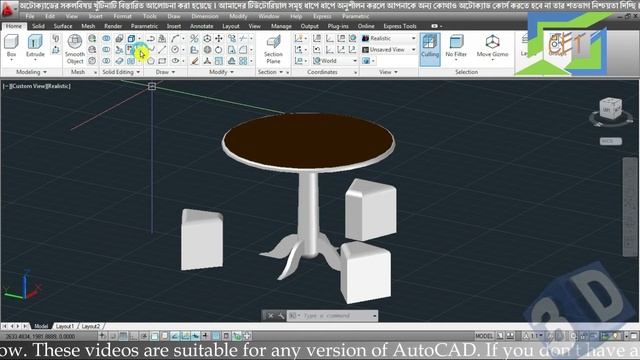
Task: Open the Dimension menu
Action: [x=205, y=16]
